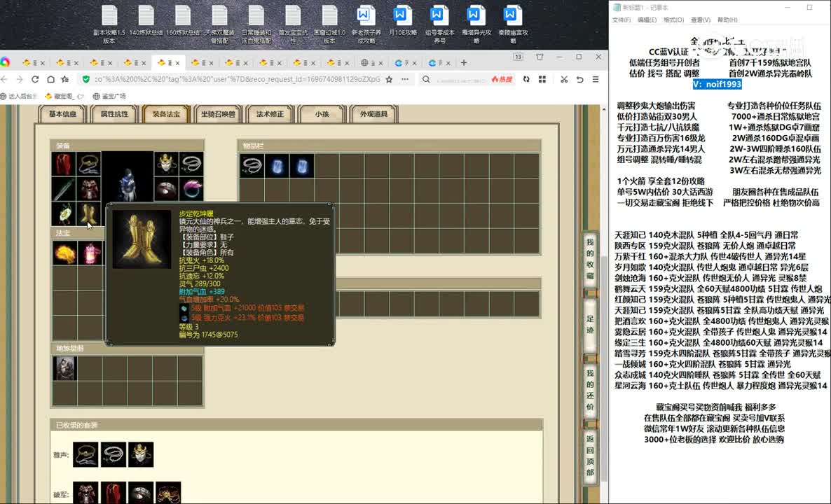
Task: Open 我的收藏 side button
Action: [590, 259]
